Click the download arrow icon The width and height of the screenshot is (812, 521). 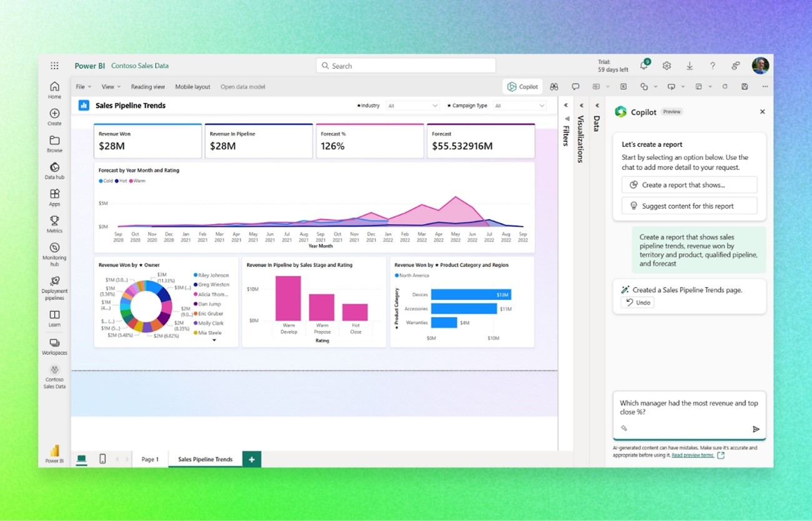[x=689, y=66]
